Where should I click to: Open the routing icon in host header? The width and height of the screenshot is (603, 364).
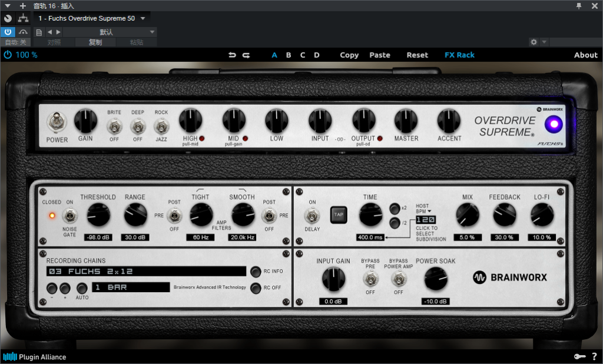(x=23, y=18)
